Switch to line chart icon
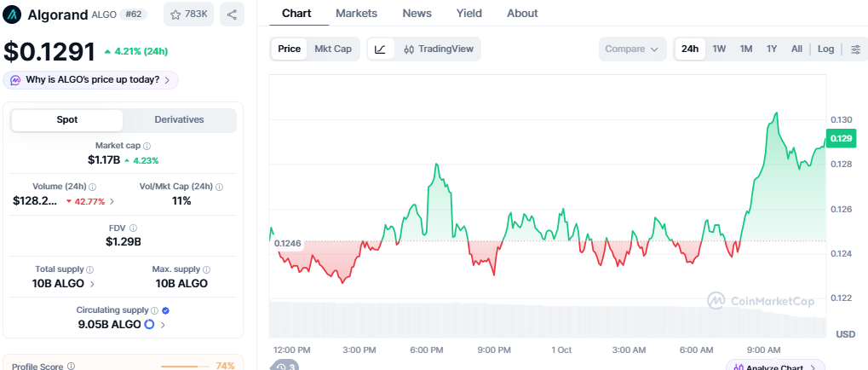 point(380,49)
